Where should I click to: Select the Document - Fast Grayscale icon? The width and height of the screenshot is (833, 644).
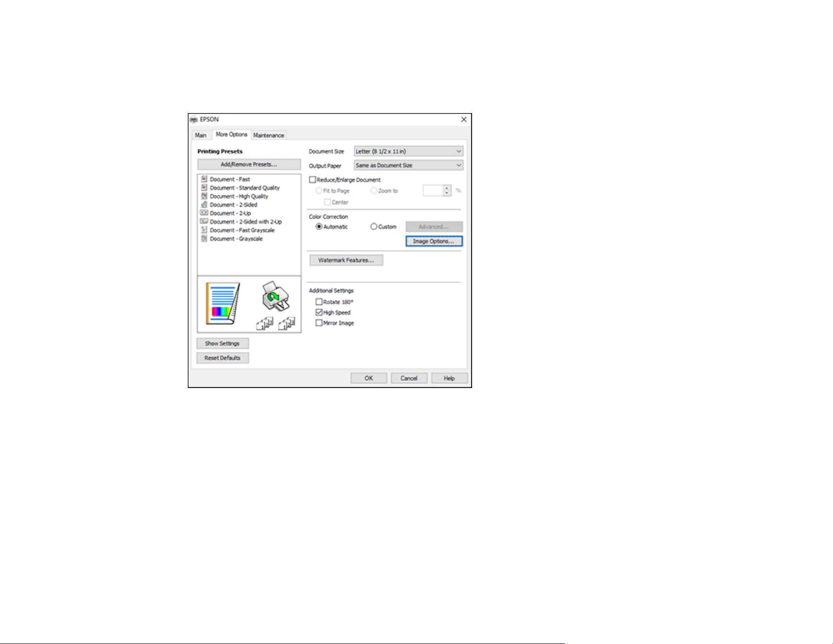coord(204,230)
